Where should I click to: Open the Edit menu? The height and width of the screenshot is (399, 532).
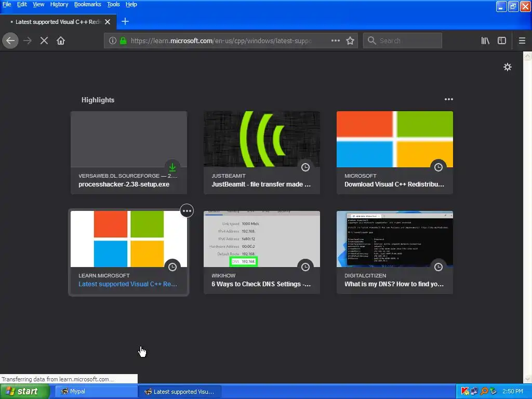coord(22,4)
